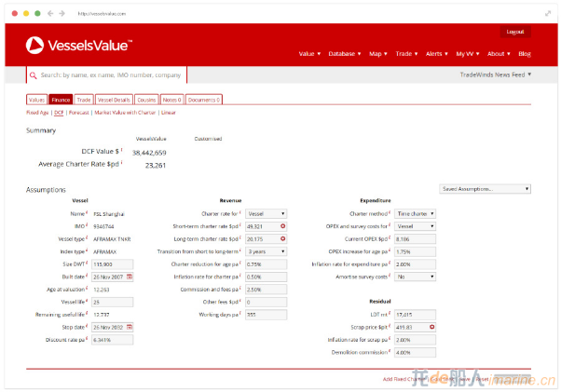
Task: Click info icon beside Vessel life
Action: [x=87, y=301]
